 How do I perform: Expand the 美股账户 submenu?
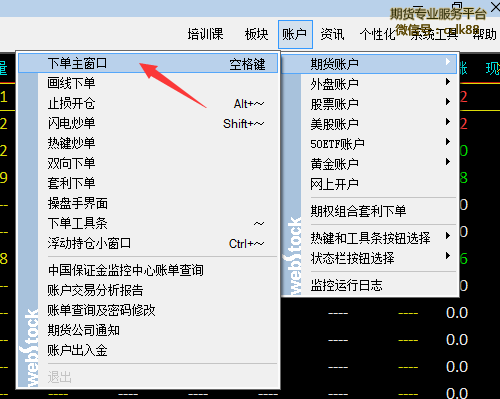[370, 124]
